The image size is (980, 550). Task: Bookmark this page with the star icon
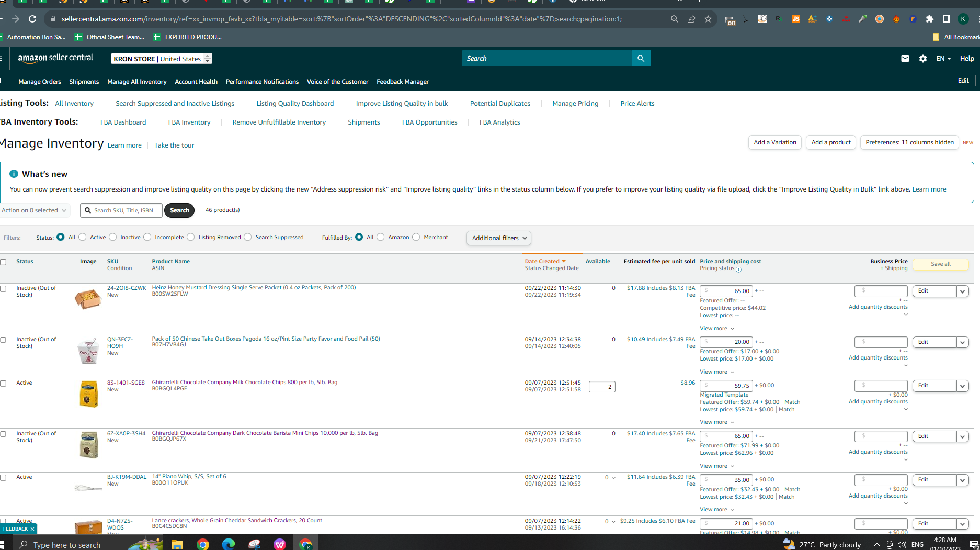(x=708, y=19)
